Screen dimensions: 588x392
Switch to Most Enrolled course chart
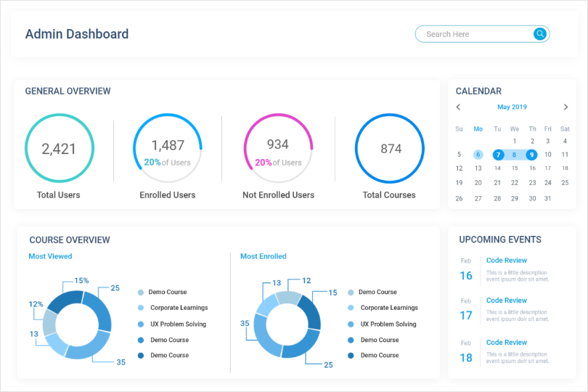point(264,256)
